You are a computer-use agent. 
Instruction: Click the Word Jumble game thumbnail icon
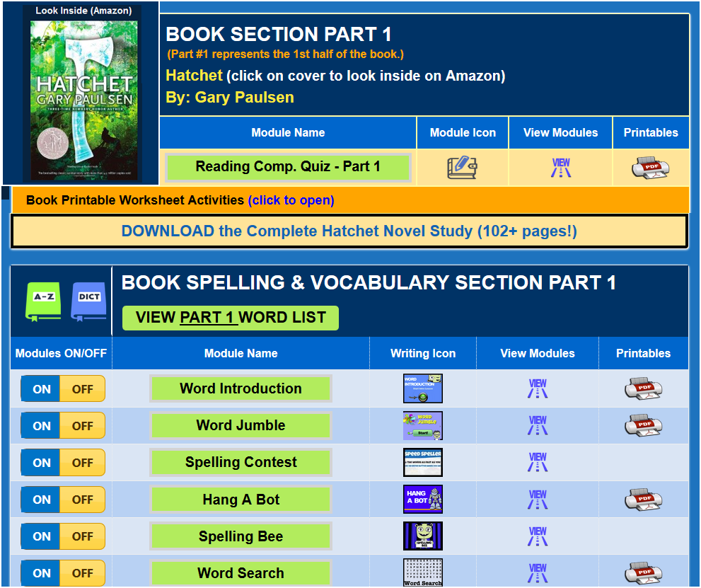point(423,425)
